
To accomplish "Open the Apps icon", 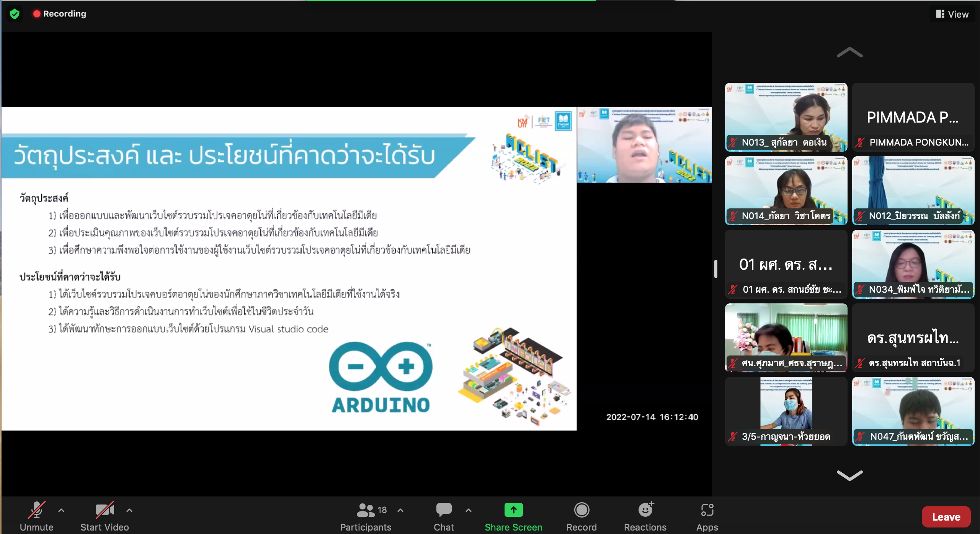I will pyautogui.click(x=707, y=510).
